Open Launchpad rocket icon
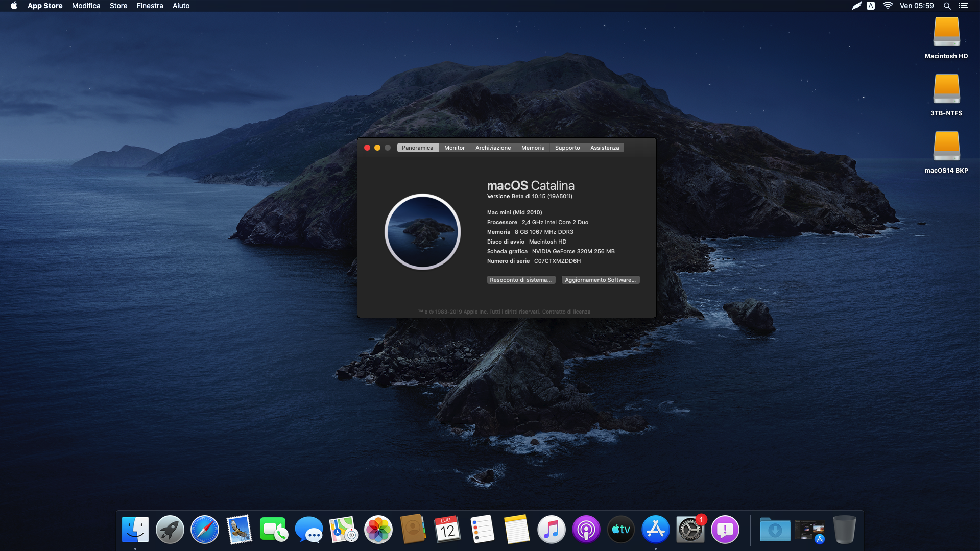 click(170, 530)
